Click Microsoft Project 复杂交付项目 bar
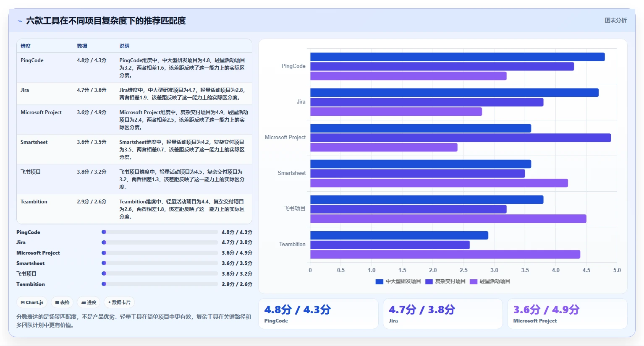The image size is (644, 346). [x=461, y=138]
